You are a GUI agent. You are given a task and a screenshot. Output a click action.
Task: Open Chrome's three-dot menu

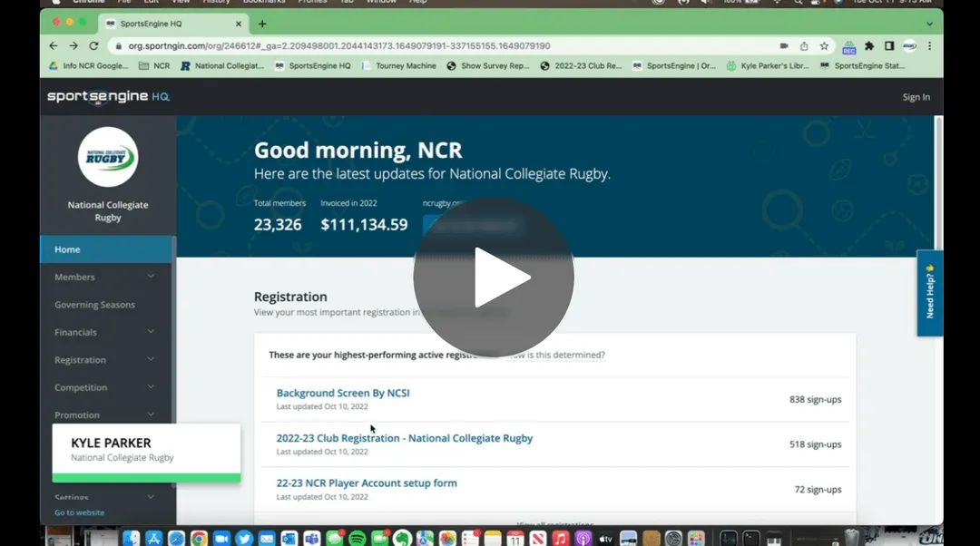[930, 45]
